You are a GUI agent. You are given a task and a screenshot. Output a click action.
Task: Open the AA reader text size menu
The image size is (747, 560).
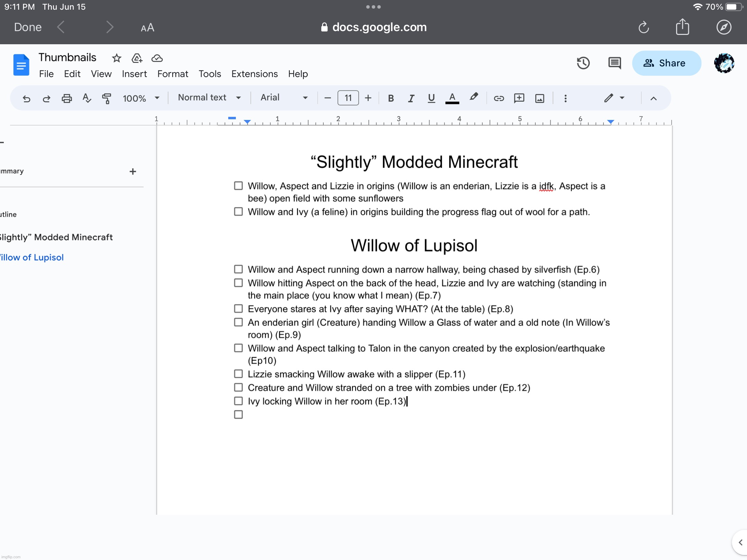[x=148, y=28]
